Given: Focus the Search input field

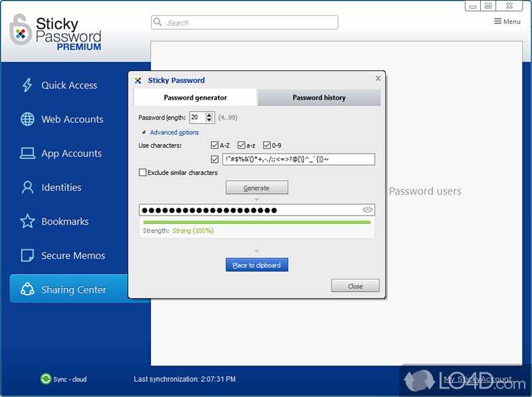Looking at the screenshot, I should tap(244, 23).
